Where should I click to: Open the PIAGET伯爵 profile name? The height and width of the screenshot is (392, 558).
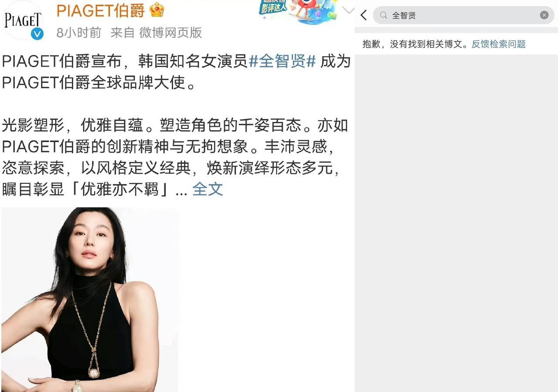101,10
